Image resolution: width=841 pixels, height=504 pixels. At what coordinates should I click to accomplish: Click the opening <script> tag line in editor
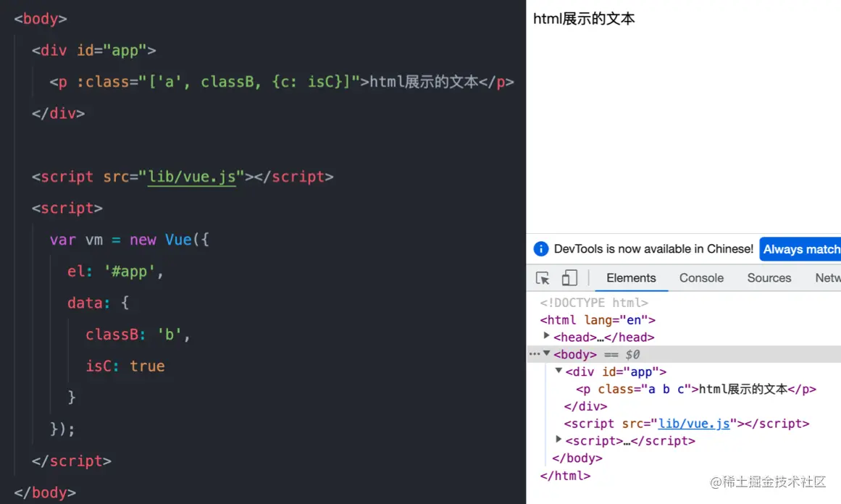tap(67, 208)
